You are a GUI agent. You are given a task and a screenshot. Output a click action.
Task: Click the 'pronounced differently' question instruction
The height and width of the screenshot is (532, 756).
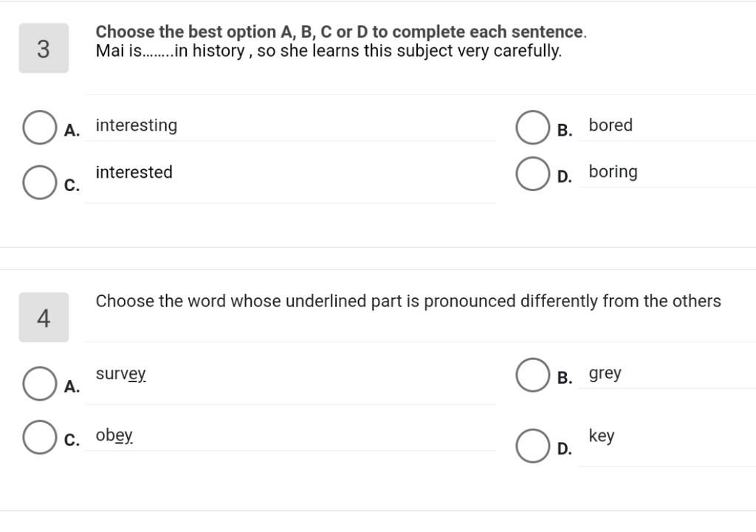(408, 301)
